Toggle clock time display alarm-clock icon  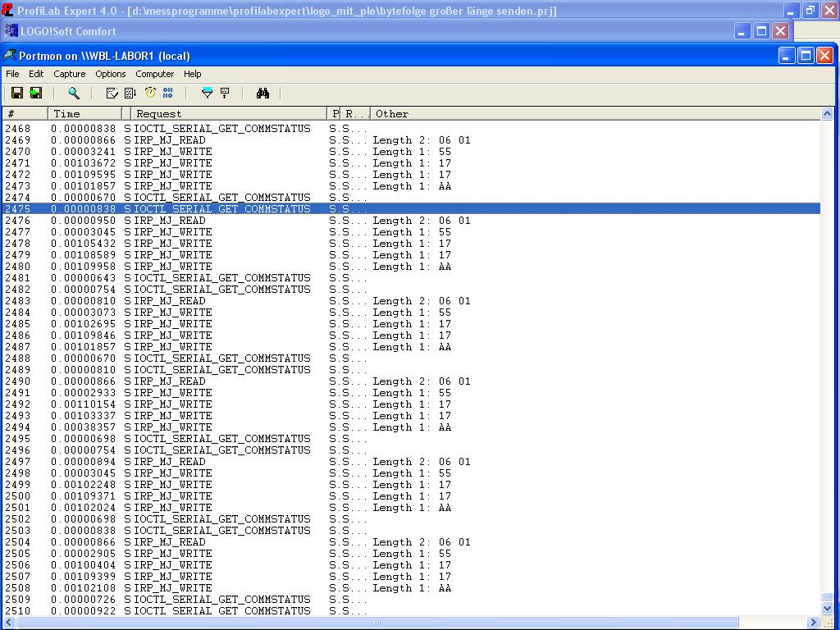(151, 93)
